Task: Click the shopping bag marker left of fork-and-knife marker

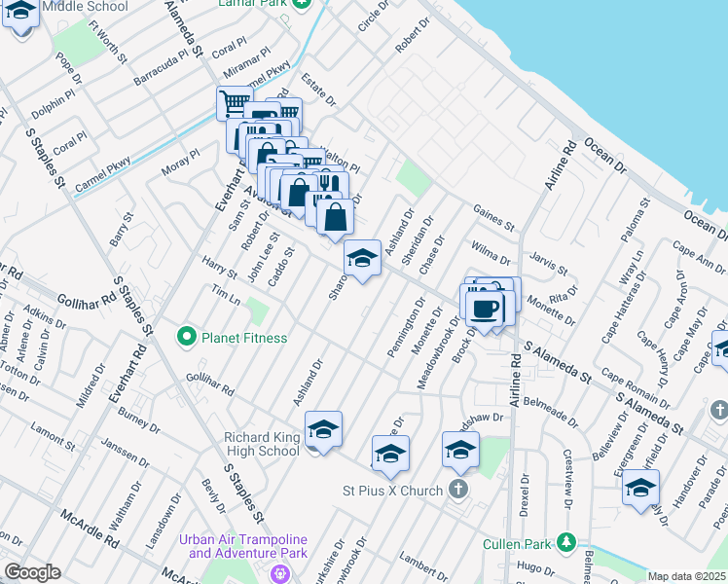Action: [x=299, y=192]
